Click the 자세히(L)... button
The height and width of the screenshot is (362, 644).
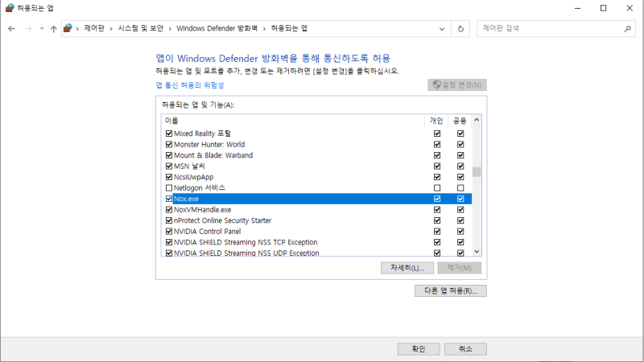coord(407,268)
